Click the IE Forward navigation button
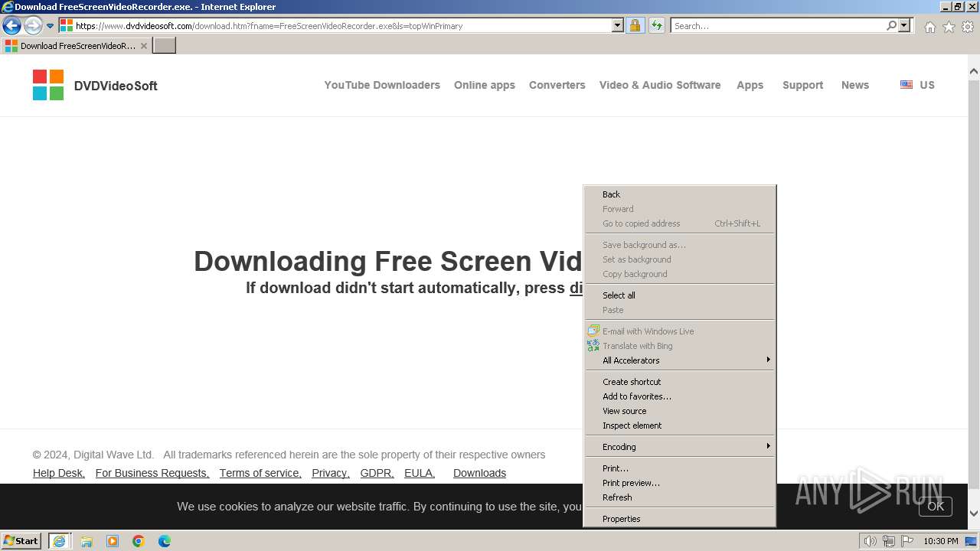The height and width of the screenshot is (551, 980). click(33, 26)
